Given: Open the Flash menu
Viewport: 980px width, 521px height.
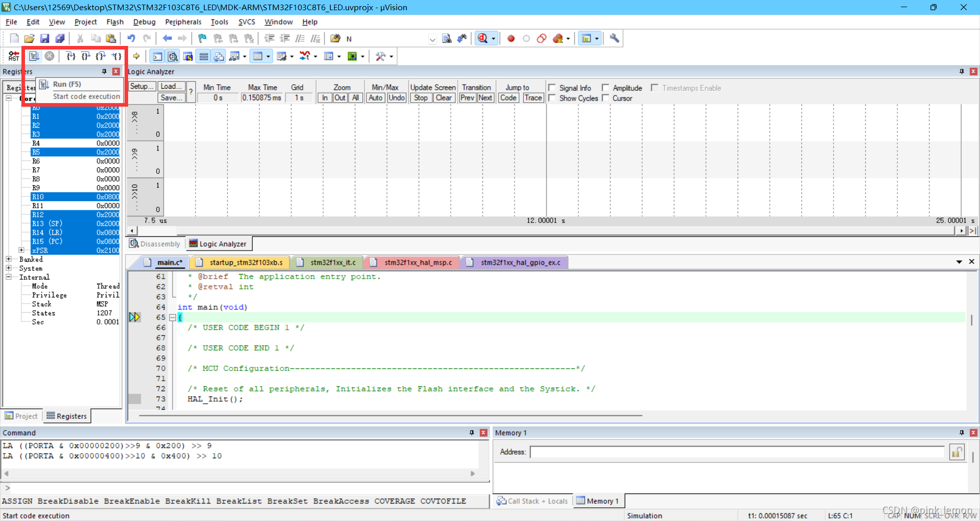Looking at the screenshot, I should [x=115, y=22].
